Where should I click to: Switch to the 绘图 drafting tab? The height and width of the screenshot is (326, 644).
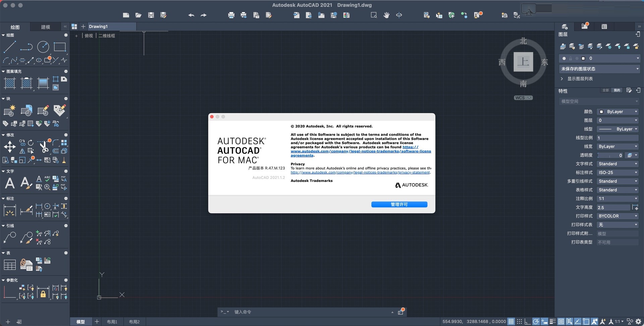point(15,27)
